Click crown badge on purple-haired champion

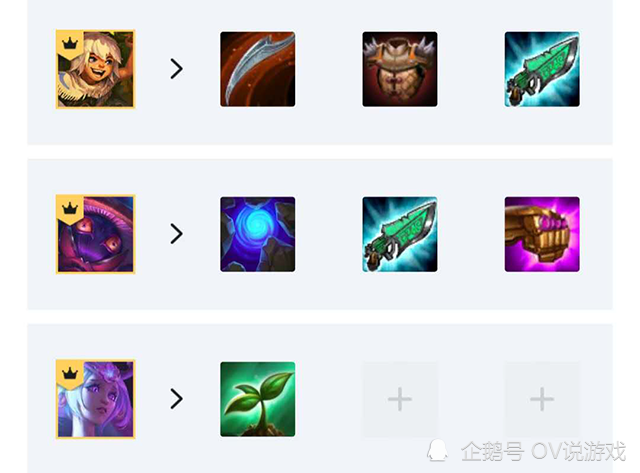[70, 374]
